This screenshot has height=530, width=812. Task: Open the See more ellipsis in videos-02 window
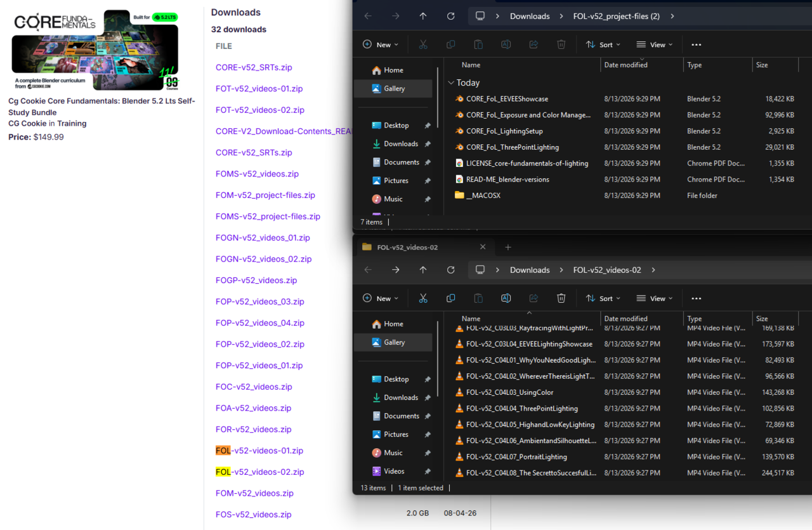(696, 298)
